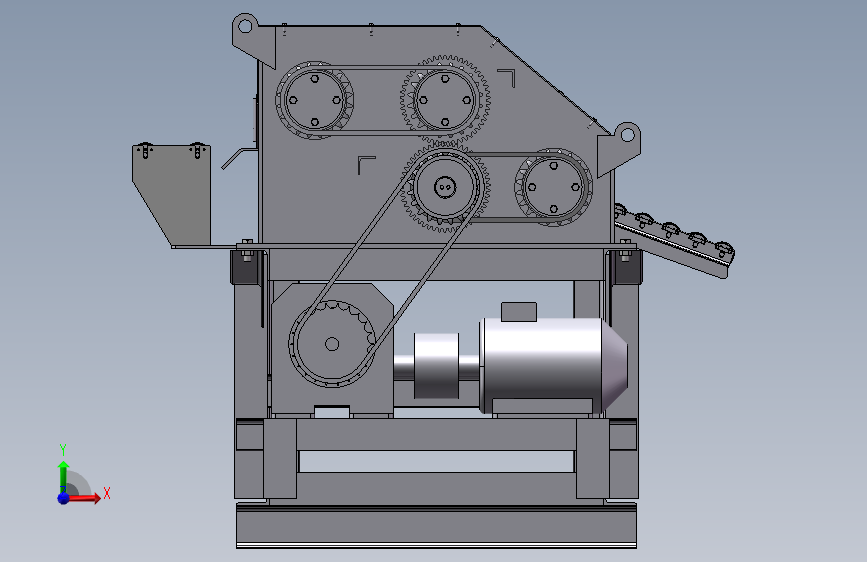The height and width of the screenshot is (562, 867).
Task: Select the bottom base beam of the frame
Action: point(436,525)
